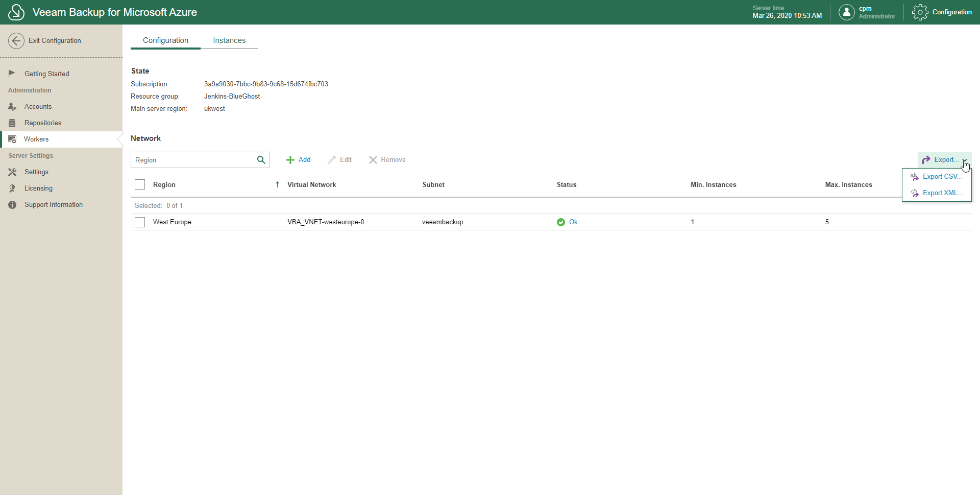
Task: Switch to the Configuration tab
Action: [165, 40]
